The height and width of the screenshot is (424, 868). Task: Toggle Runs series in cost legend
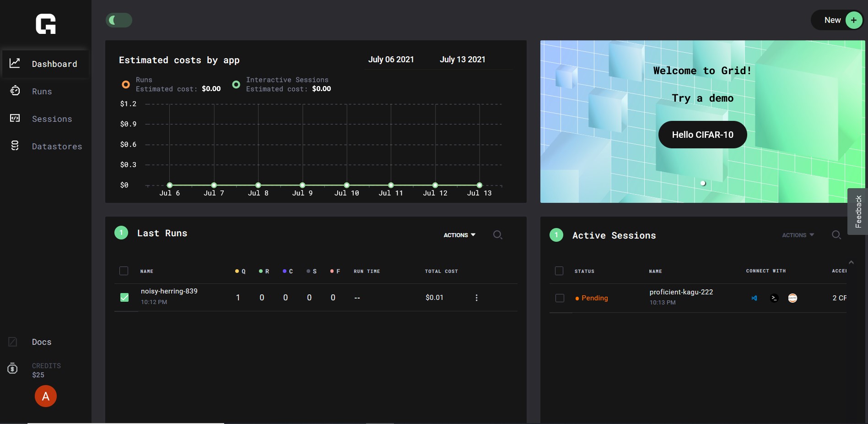[x=171, y=84]
